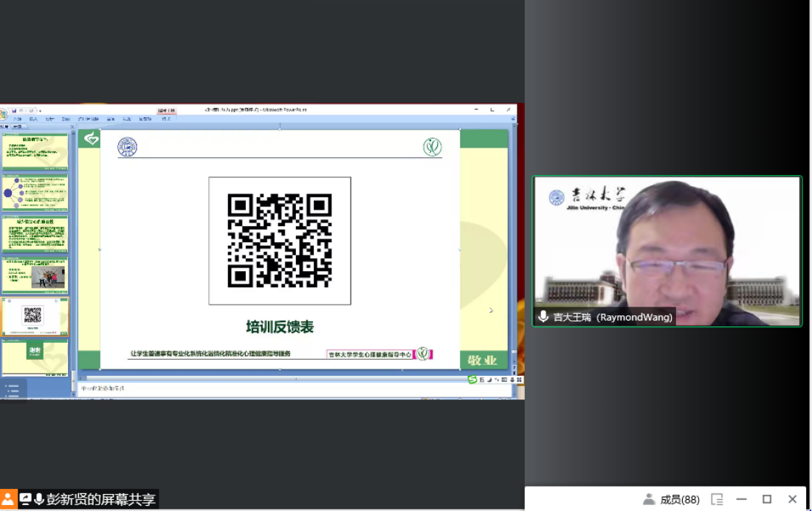Image resolution: width=812 pixels, height=511 pixels.
Task: Open the 成员(88) members list
Action: pos(671,499)
